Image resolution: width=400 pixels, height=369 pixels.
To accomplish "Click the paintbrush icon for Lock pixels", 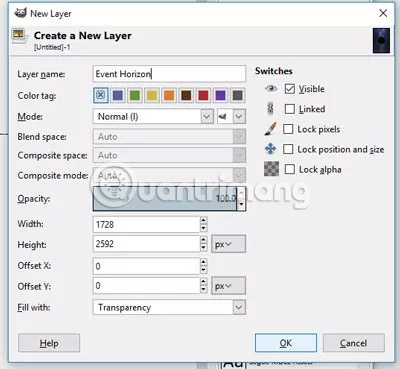I will click(x=271, y=129).
